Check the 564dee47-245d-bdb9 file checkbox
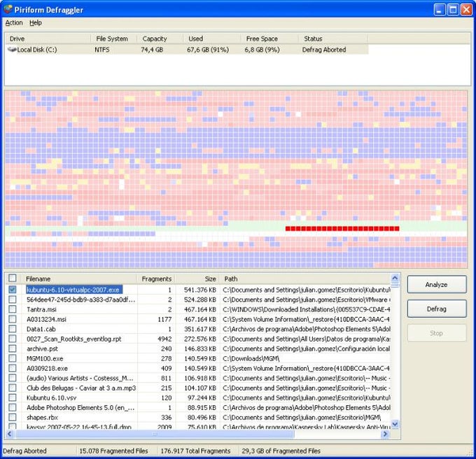Image resolution: width=476 pixels, height=459 pixels. [x=13, y=299]
